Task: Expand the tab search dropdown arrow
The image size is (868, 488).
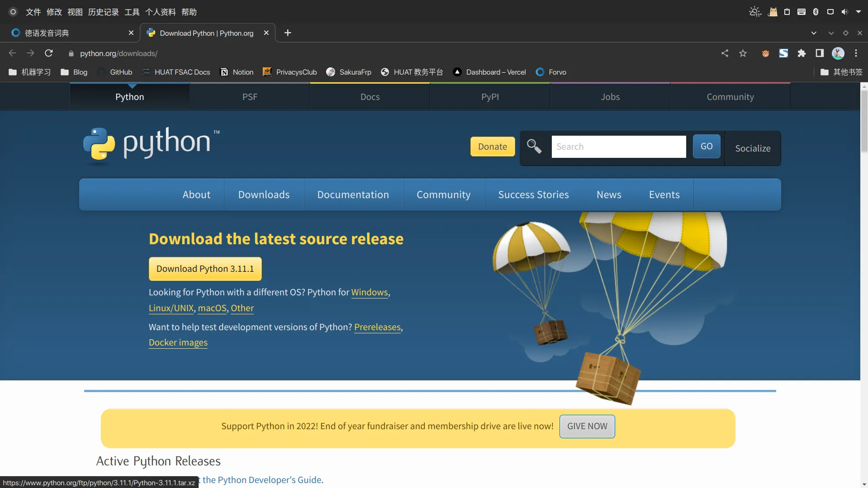Action: click(x=814, y=33)
